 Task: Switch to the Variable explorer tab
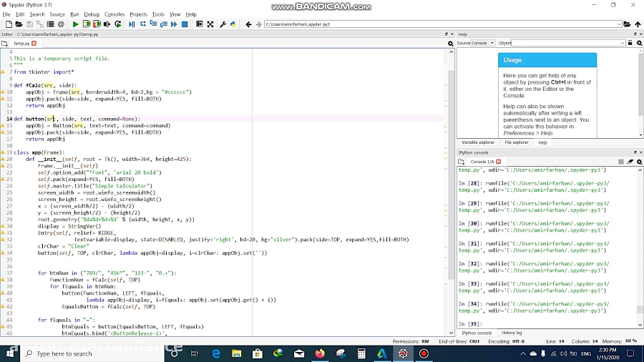477,142
